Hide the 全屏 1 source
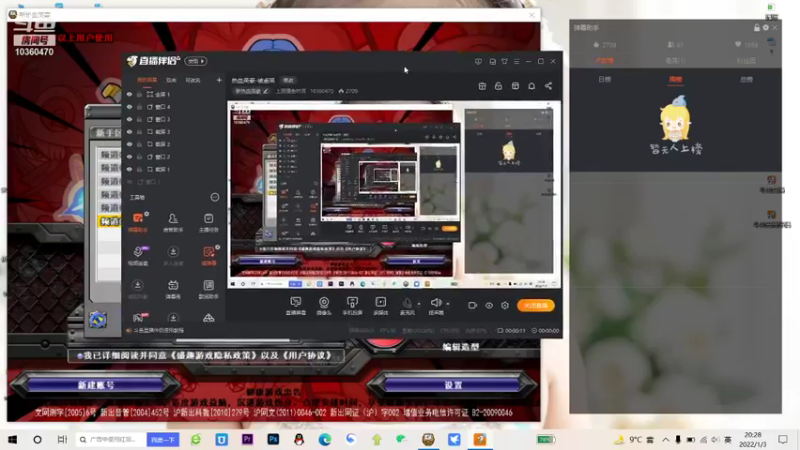Screen dimensions: 800x450 tap(130, 94)
